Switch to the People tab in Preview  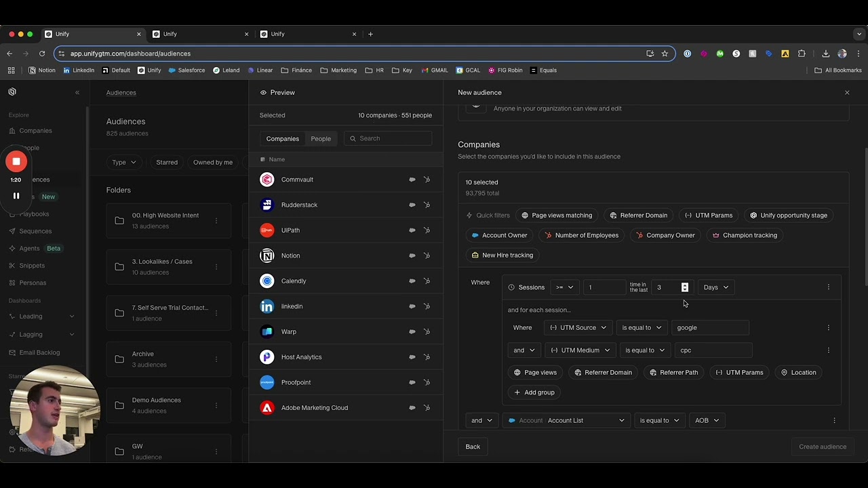(321, 138)
